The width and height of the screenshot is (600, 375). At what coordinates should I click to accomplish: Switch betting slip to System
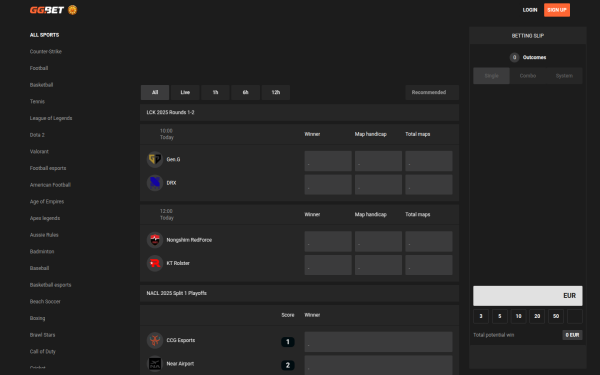[564, 76]
